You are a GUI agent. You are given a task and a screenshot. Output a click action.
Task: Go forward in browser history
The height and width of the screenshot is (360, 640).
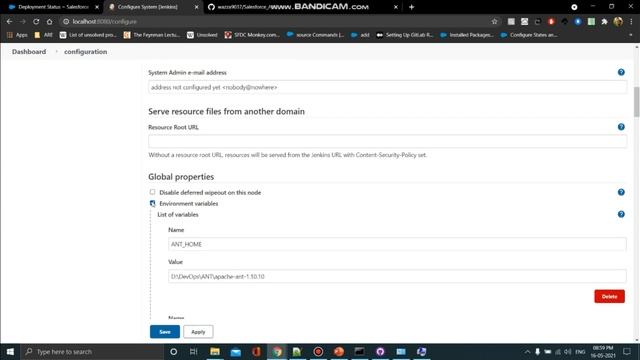(x=23, y=21)
